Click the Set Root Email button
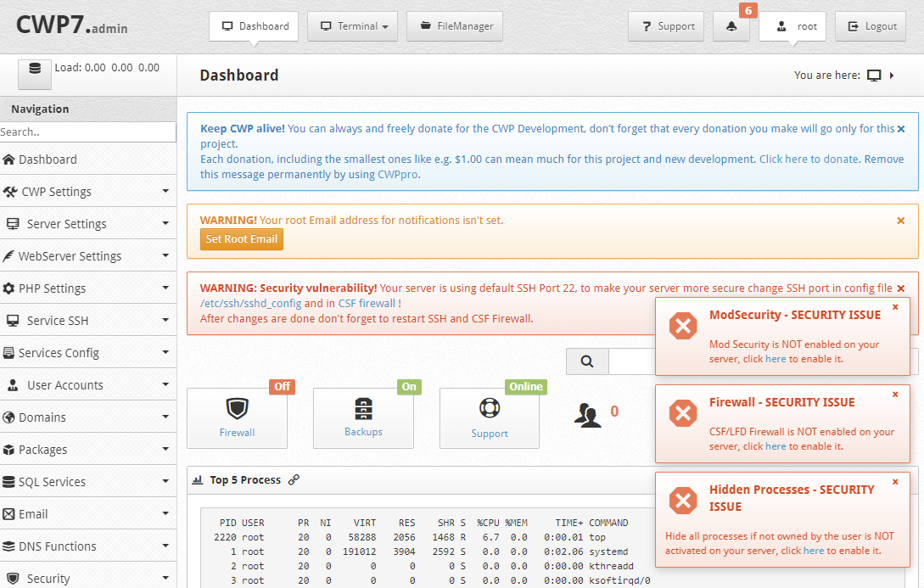924x588 pixels. point(242,239)
